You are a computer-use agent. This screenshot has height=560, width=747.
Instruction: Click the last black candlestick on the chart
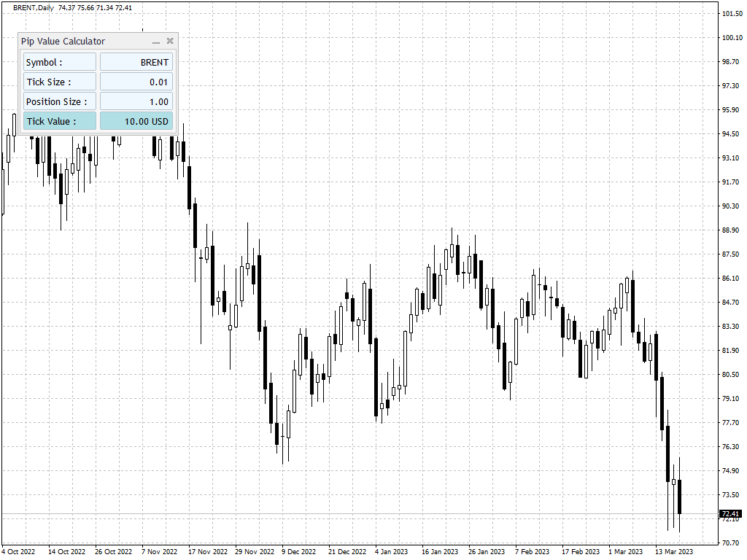(x=679, y=497)
